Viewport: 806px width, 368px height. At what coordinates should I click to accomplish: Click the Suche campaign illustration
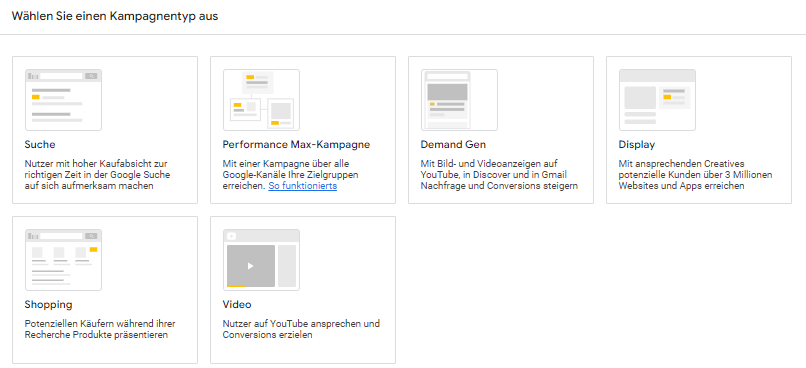pyautogui.click(x=63, y=100)
